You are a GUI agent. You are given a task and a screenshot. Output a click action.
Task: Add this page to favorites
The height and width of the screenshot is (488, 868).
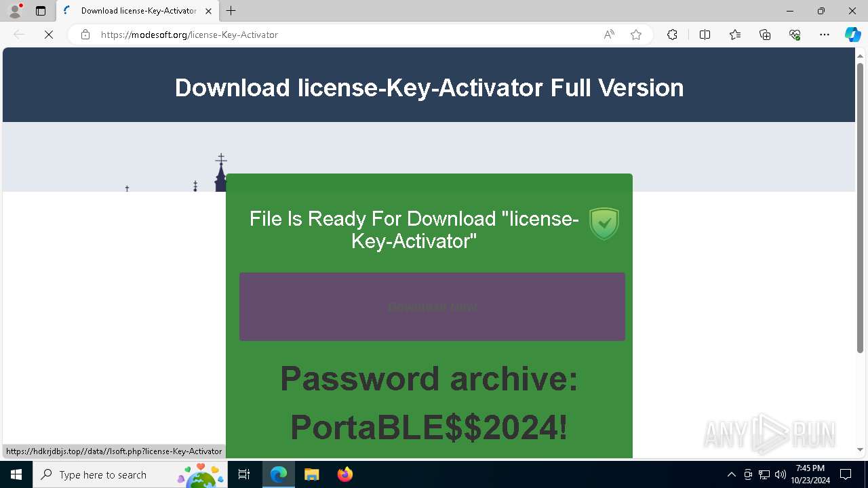636,35
